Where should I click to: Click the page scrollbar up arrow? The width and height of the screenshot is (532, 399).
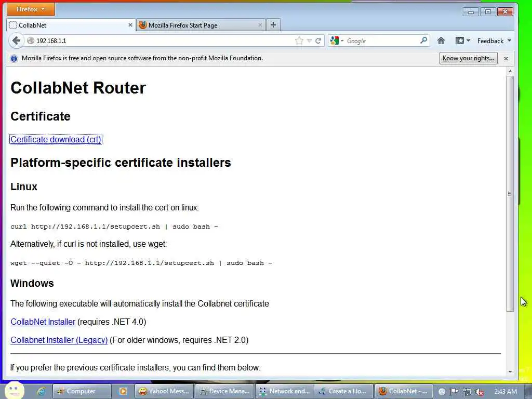click(510, 71)
